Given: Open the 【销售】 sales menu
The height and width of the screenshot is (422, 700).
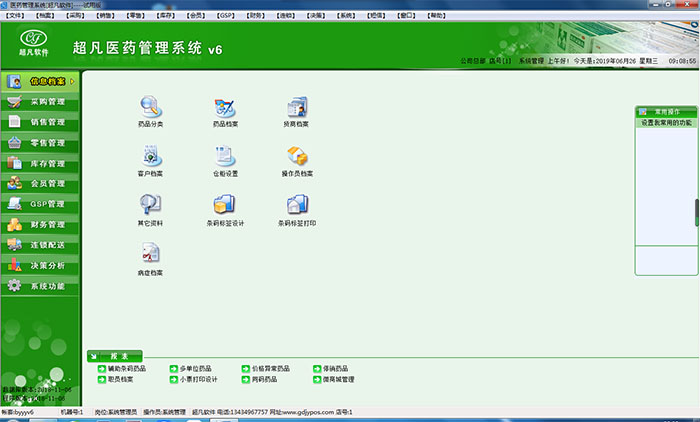Looking at the screenshot, I should (105, 16).
